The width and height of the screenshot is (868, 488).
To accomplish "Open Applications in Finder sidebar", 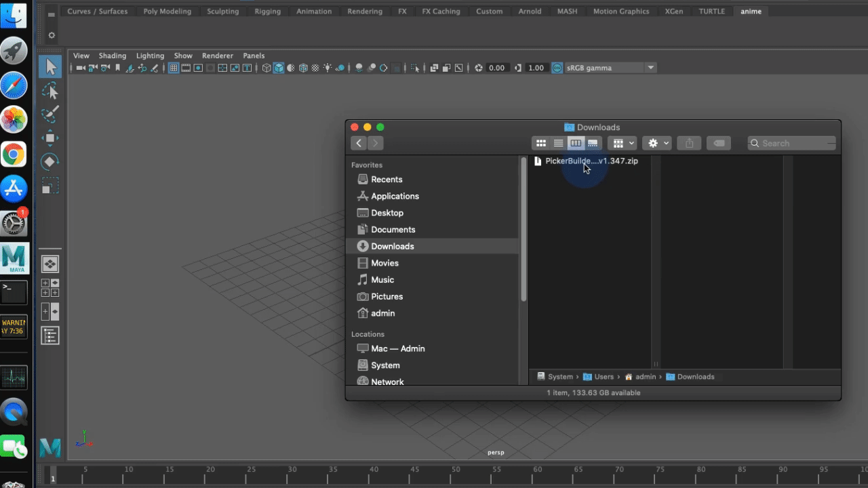I will [x=395, y=196].
